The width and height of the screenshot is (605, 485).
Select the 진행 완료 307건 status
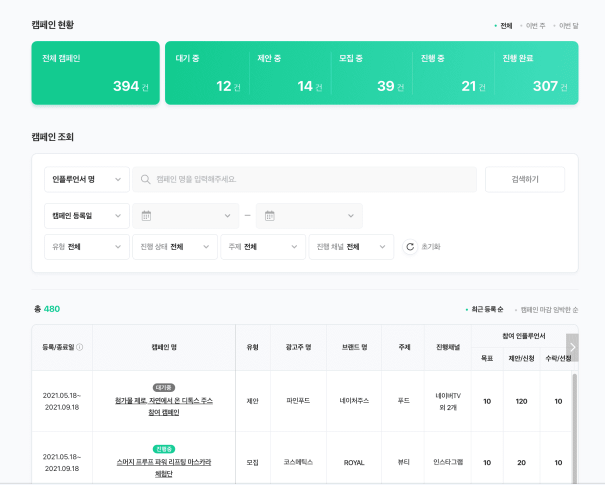[x=536, y=73]
